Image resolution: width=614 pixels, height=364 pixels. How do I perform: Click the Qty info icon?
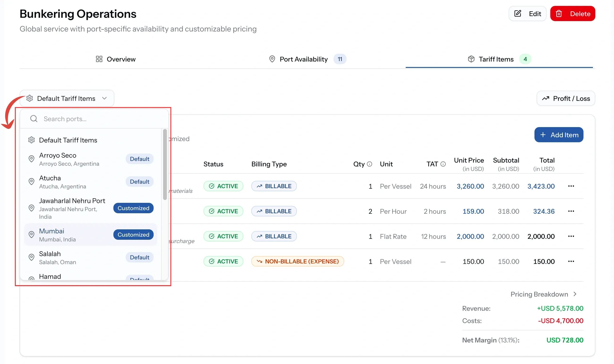point(369,164)
